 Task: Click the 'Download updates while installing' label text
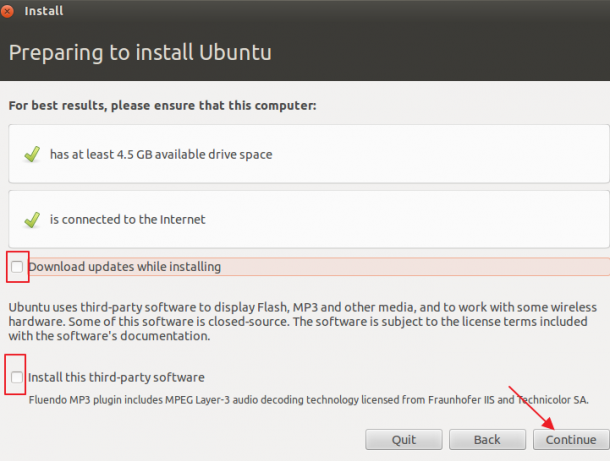click(124, 267)
